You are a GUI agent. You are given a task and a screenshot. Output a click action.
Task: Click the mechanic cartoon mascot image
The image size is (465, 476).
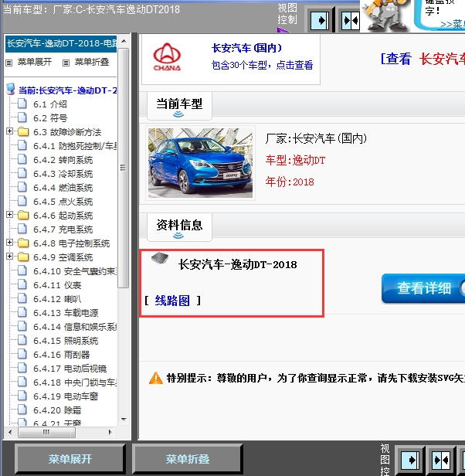coord(386,15)
